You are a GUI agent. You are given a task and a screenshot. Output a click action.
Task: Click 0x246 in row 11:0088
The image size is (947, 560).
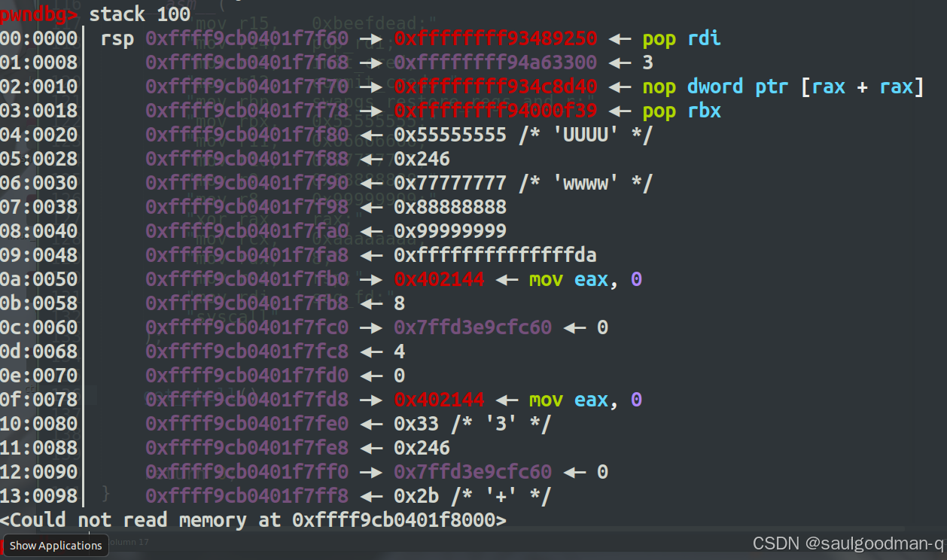[x=422, y=448]
